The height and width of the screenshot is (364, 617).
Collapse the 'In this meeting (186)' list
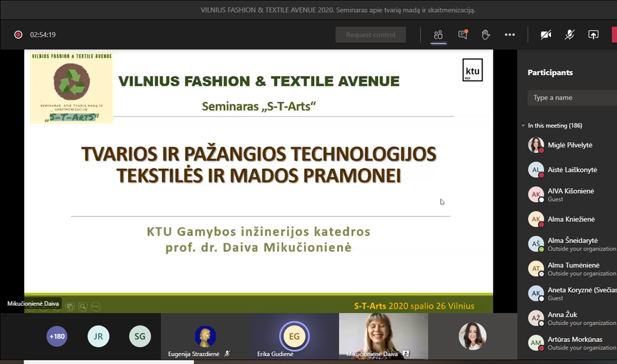pyautogui.click(x=523, y=126)
